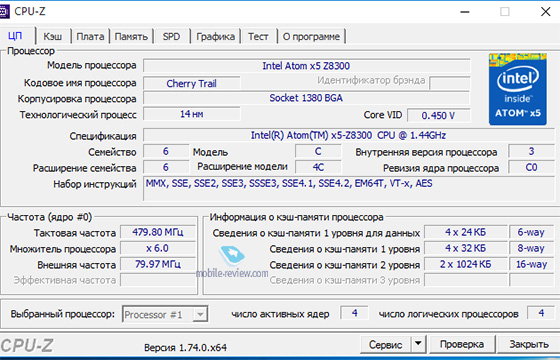Click the Intel Atom x5 Z8300 model field
The width and height of the screenshot is (560, 360).
[306, 66]
